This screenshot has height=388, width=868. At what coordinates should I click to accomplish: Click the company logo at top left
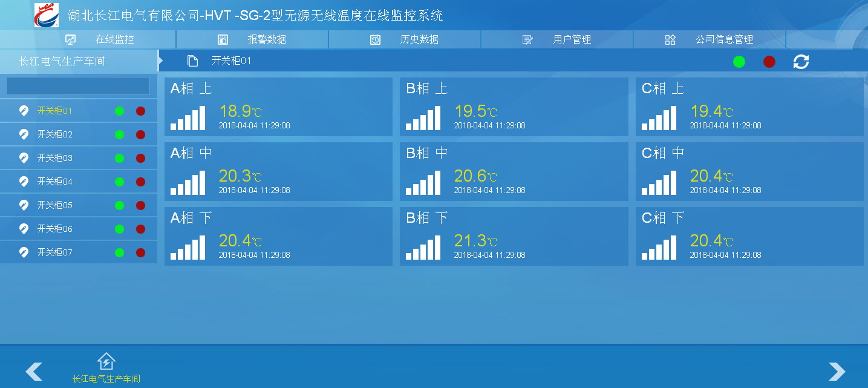[x=47, y=15]
